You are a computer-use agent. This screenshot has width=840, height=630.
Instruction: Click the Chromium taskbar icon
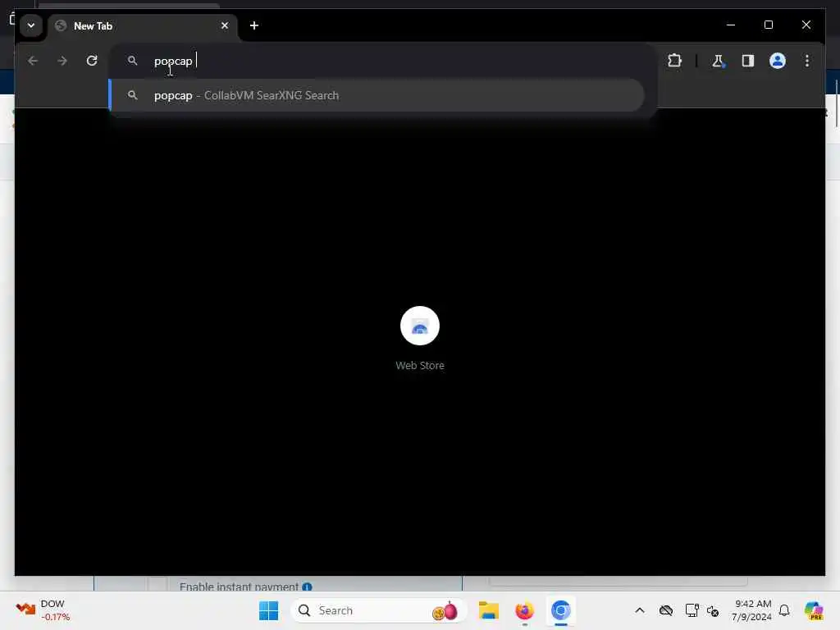point(560,610)
